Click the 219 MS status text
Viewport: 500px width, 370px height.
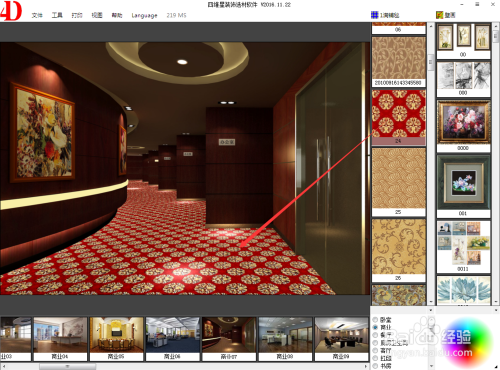176,15
